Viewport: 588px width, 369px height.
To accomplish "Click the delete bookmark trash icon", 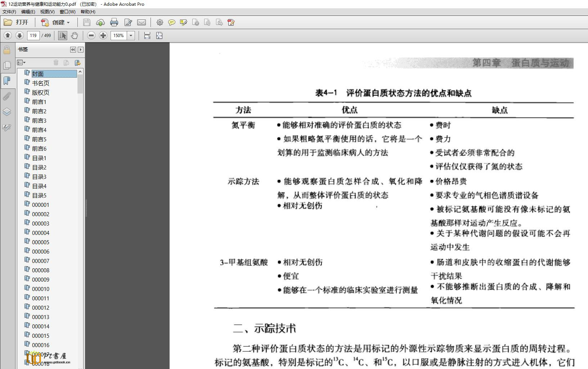I will pyautogui.click(x=56, y=63).
